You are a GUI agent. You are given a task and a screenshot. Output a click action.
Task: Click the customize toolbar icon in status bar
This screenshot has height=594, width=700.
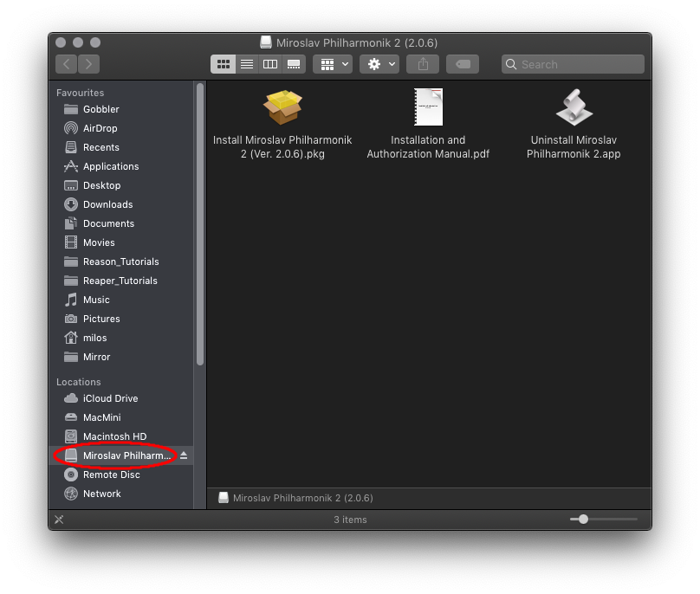pos(59,520)
